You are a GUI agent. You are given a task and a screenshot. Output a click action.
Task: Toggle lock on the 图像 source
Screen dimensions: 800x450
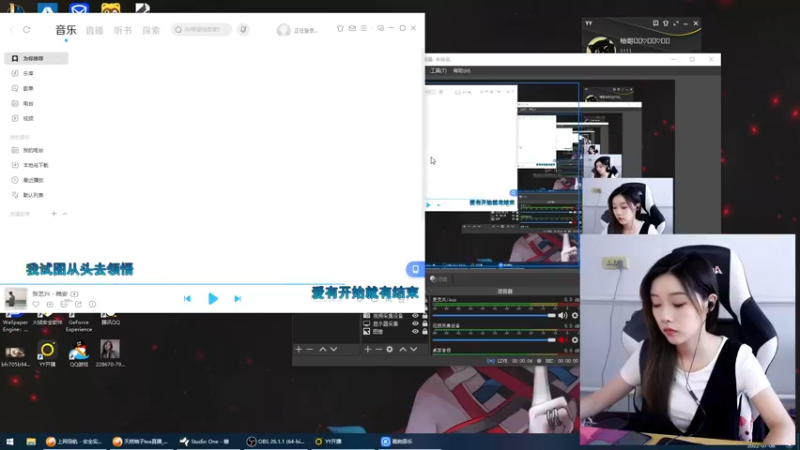pos(424,332)
